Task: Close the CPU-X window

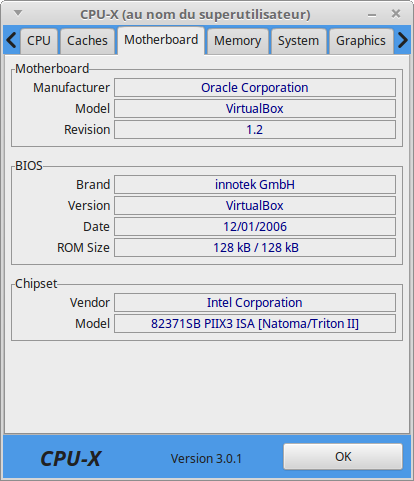Action: [396, 14]
